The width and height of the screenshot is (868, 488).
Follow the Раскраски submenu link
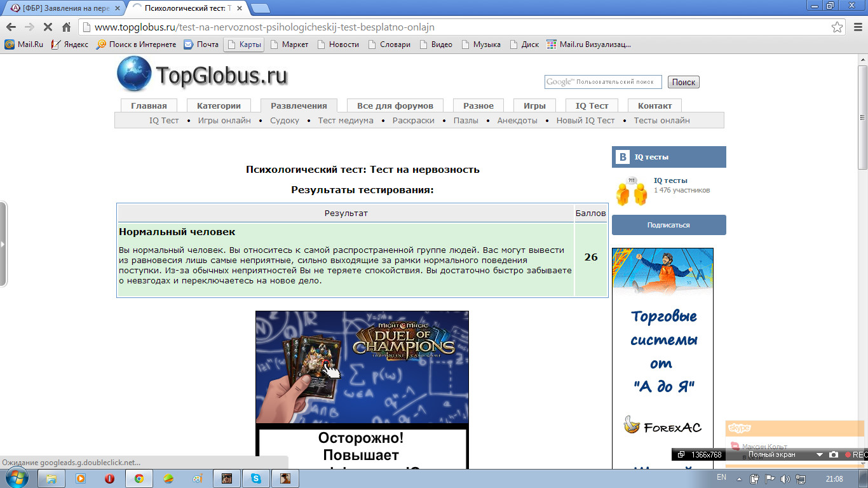pyautogui.click(x=414, y=120)
